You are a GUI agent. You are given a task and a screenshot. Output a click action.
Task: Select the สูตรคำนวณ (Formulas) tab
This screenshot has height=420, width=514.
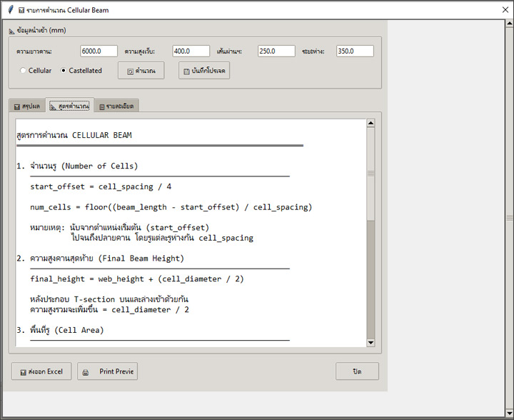(69, 106)
